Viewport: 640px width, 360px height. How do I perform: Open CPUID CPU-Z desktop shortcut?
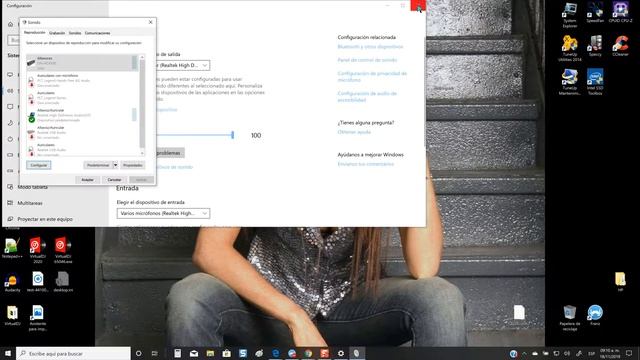(x=620, y=13)
